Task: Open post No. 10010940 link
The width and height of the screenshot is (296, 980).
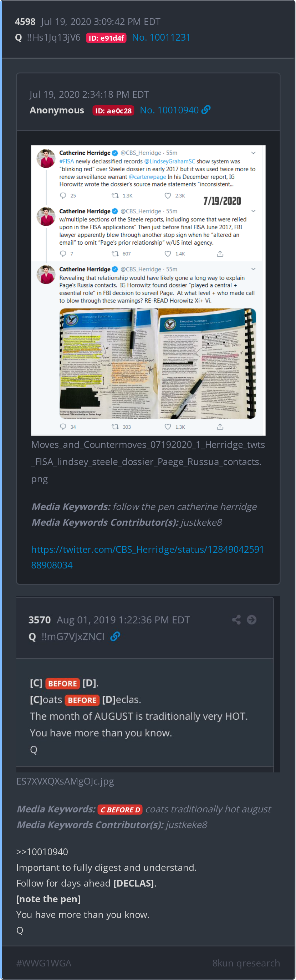Action: click(x=169, y=110)
